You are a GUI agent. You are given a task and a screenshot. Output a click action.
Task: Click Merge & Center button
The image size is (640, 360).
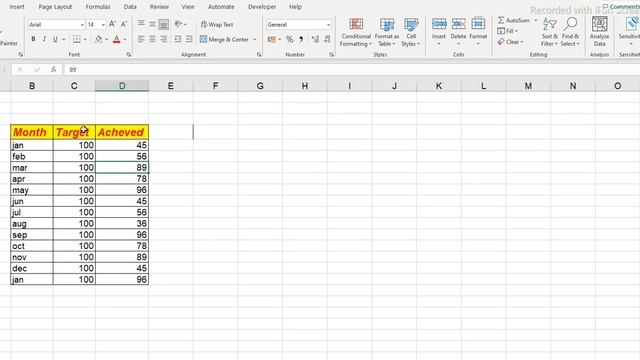click(x=224, y=39)
